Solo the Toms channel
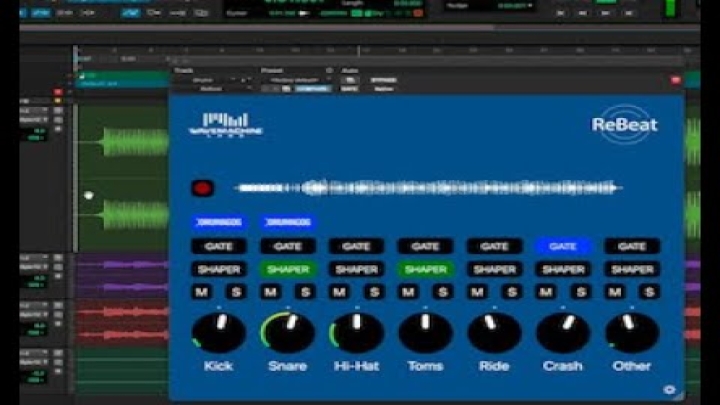This screenshot has height=405, width=720. 443,292
